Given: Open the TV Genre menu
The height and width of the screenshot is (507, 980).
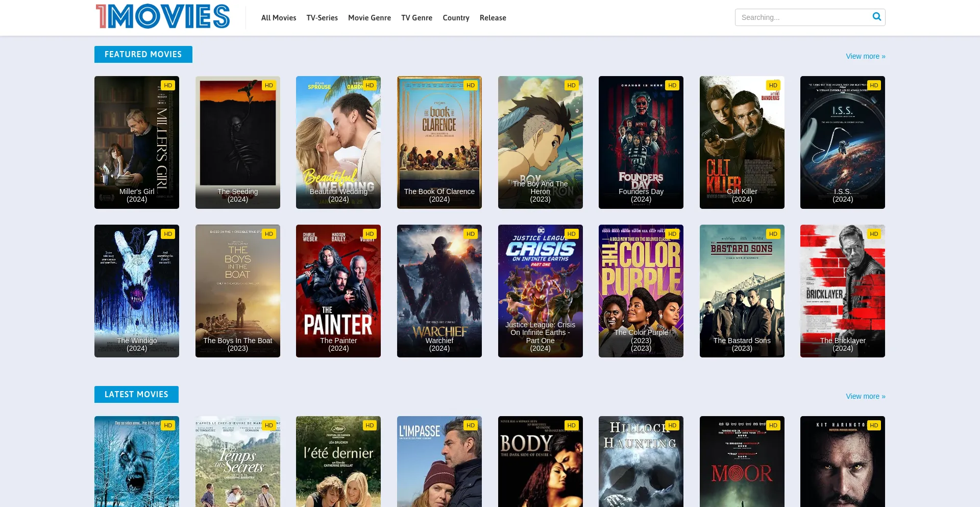Looking at the screenshot, I should pos(416,18).
